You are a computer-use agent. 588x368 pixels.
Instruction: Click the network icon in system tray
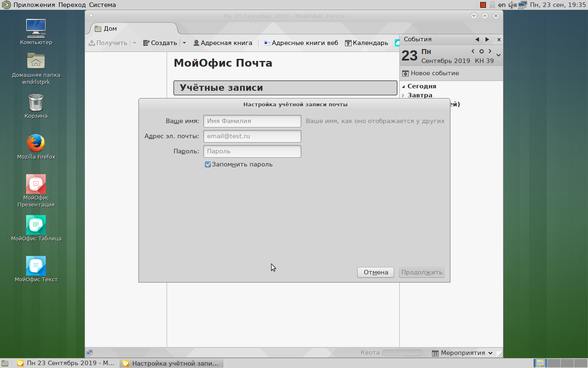[523, 5]
